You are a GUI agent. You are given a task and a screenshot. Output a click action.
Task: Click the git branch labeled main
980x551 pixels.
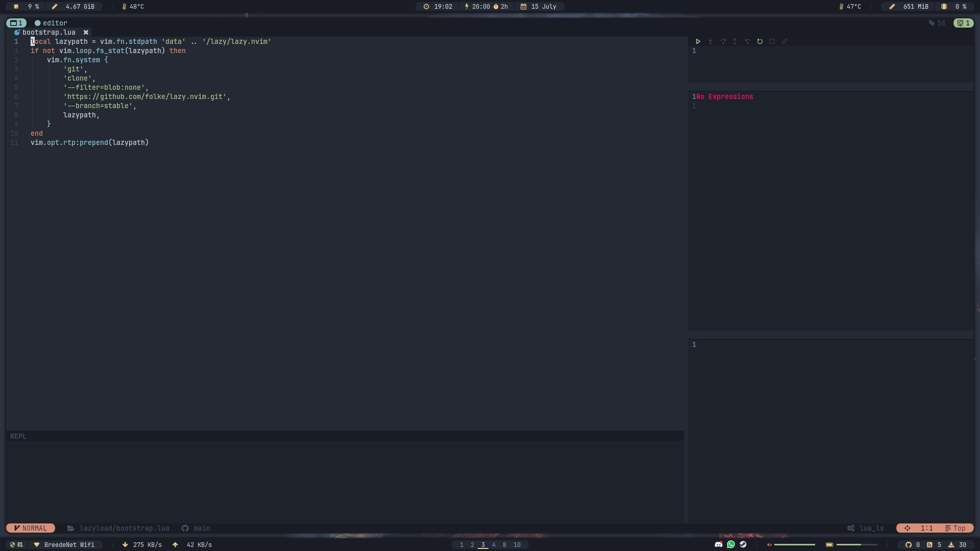203,528
